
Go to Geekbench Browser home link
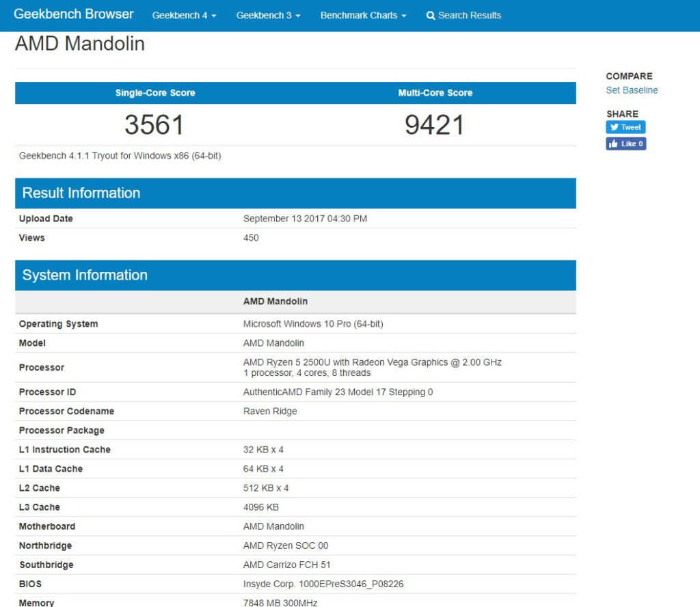pyautogui.click(x=74, y=14)
